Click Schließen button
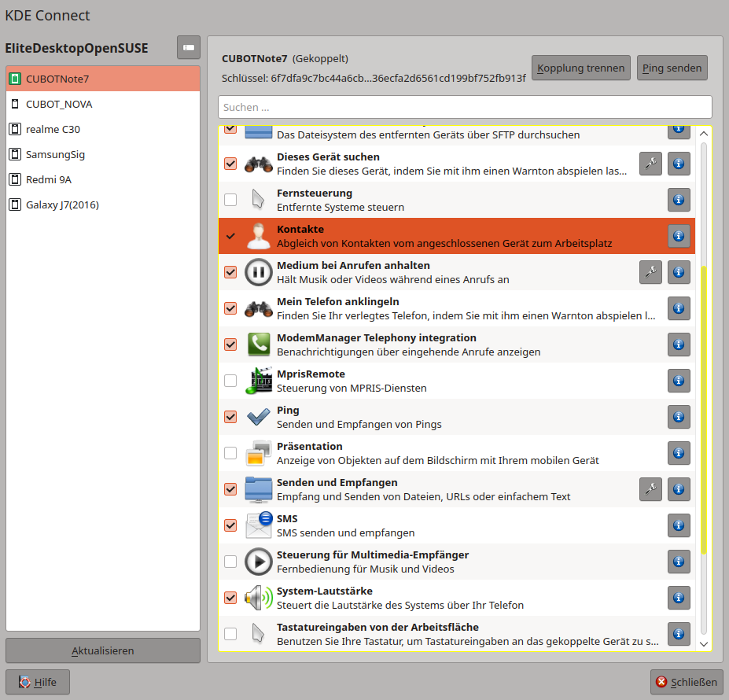Image resolution: width=729 pixels, height=700 pixels. click(x=687, y=682)
